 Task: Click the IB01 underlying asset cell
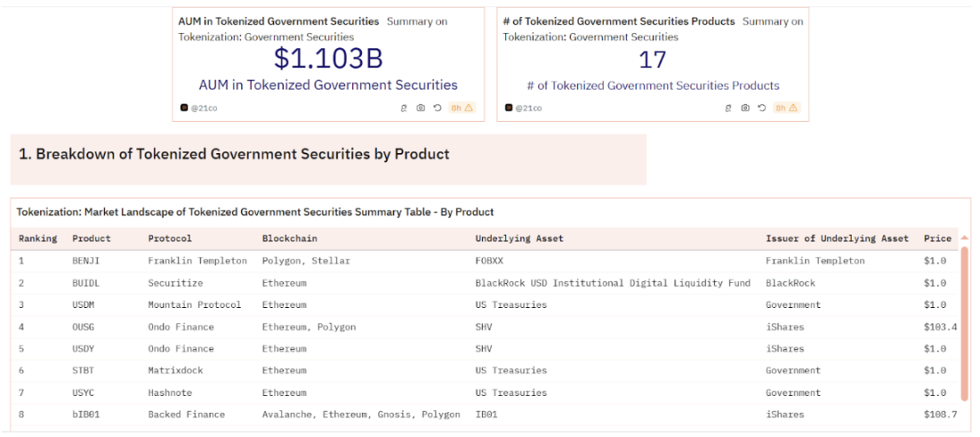486,414
